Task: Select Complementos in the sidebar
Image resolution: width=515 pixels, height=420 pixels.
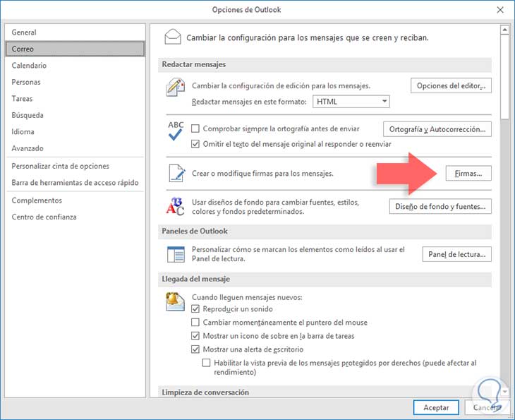Action: [x=75, y=200]
